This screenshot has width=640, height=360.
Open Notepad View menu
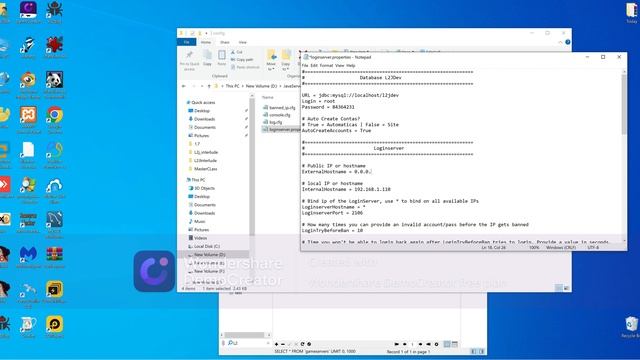click(x=340, y=65)
